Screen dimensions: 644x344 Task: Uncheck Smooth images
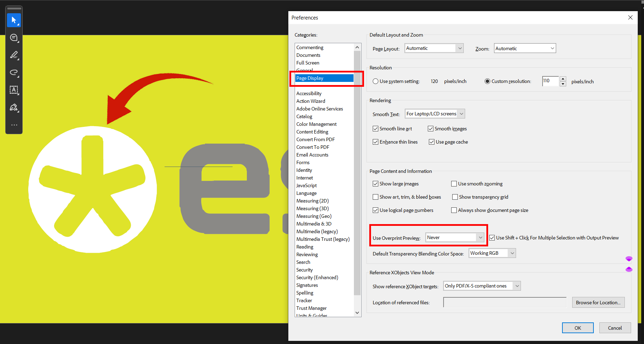point(431,129)
